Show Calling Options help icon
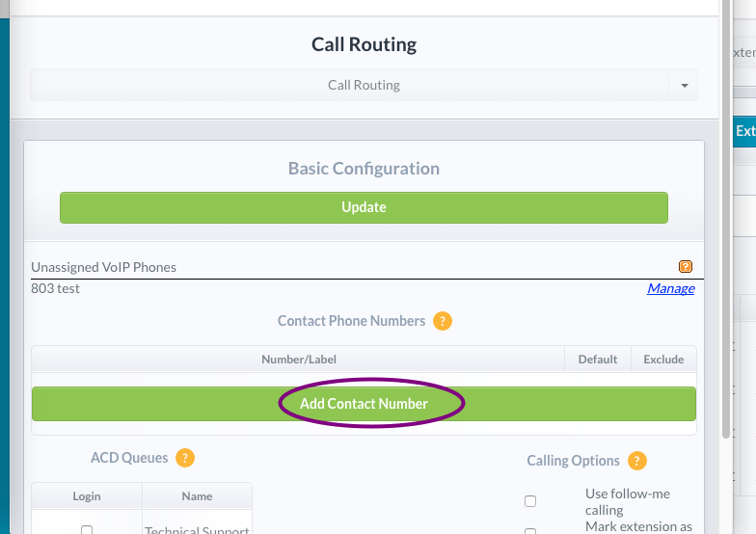Screen dimensions: 756x534 click(636, 461)
